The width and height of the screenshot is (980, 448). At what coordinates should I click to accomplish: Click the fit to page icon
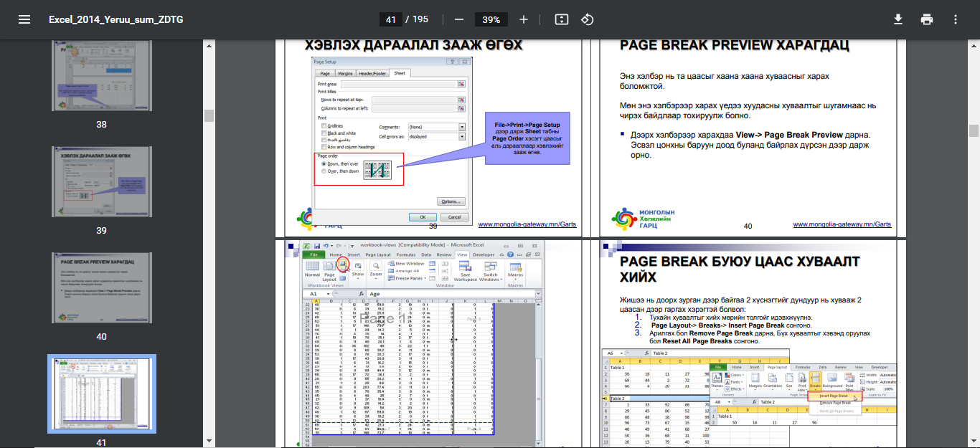point(562,19)
